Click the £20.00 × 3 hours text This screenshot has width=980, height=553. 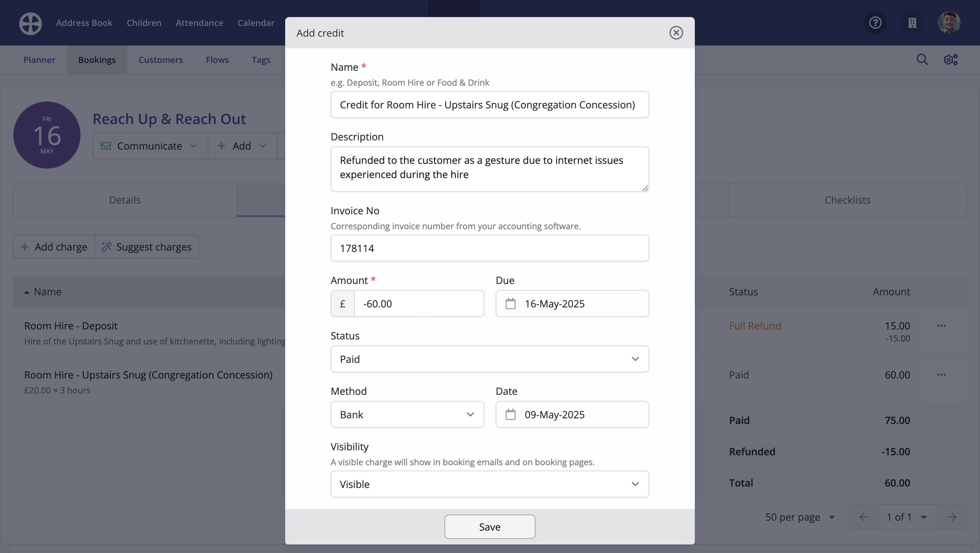[57, 390]
